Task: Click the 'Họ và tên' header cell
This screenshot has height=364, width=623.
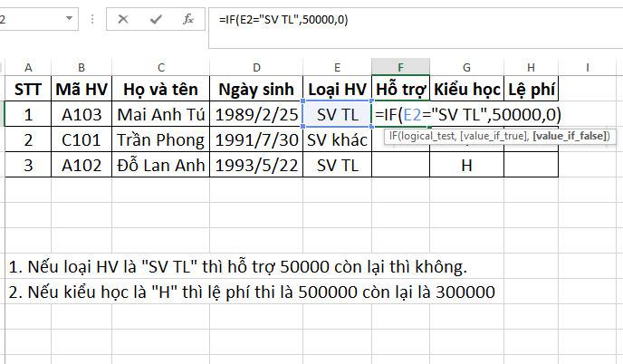Action: click(161, 89)
